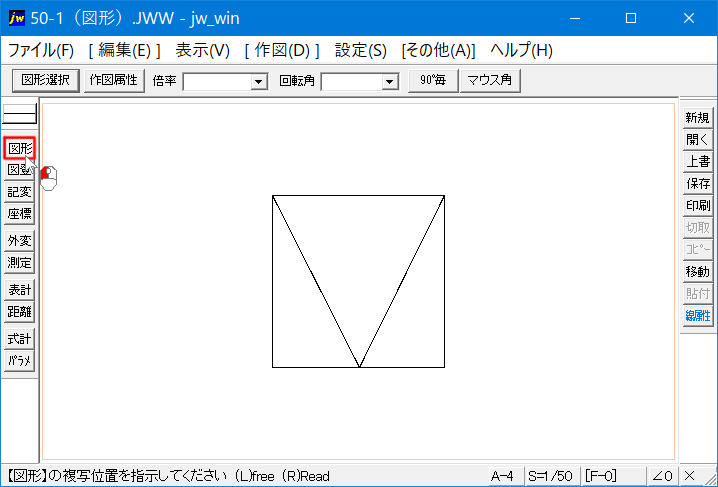This screenshot has width=718, height=487.
Task: Open the 表示(V) menu
Action: [x=202, y=50]
